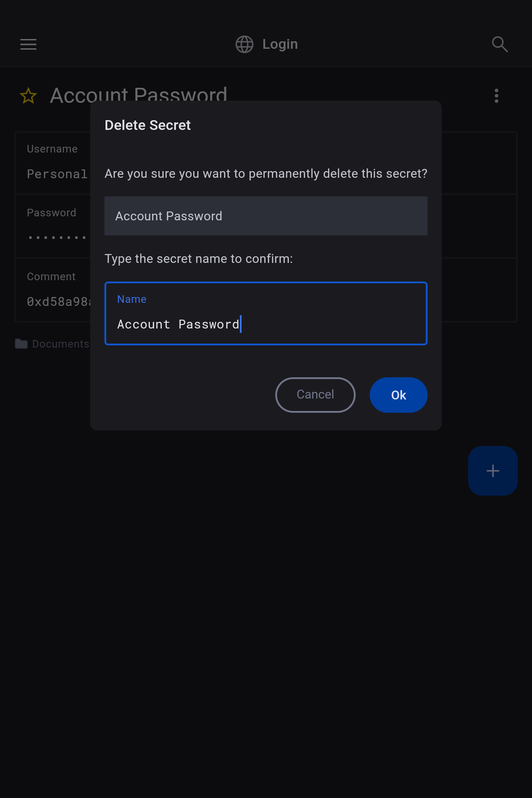
Task: Click the Login title in header
Action: click(x=280, y=44)
